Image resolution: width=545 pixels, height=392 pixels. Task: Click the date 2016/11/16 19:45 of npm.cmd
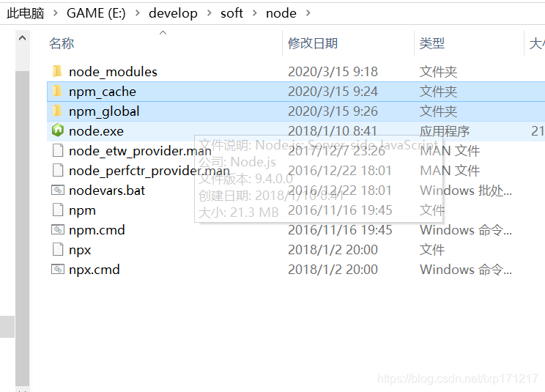tap(340, 230)
